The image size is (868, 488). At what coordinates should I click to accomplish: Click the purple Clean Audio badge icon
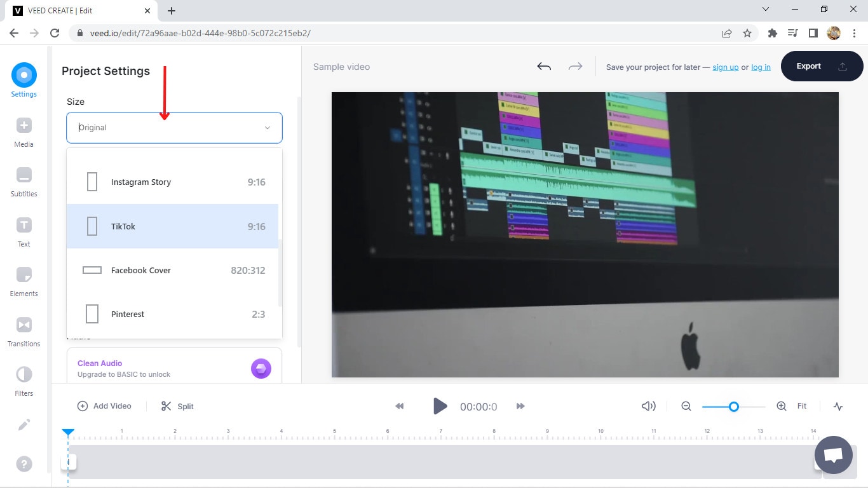point(261,369)
